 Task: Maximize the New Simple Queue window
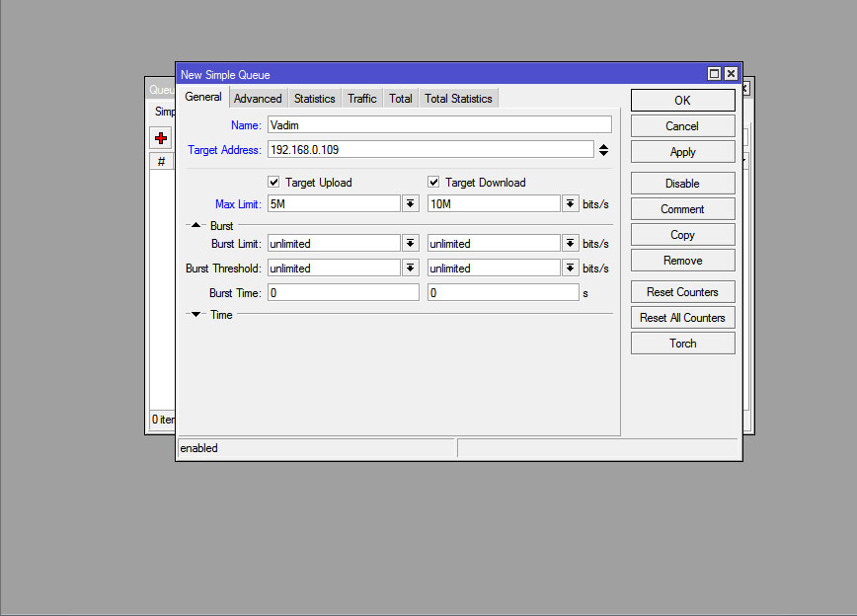[714, 74]
